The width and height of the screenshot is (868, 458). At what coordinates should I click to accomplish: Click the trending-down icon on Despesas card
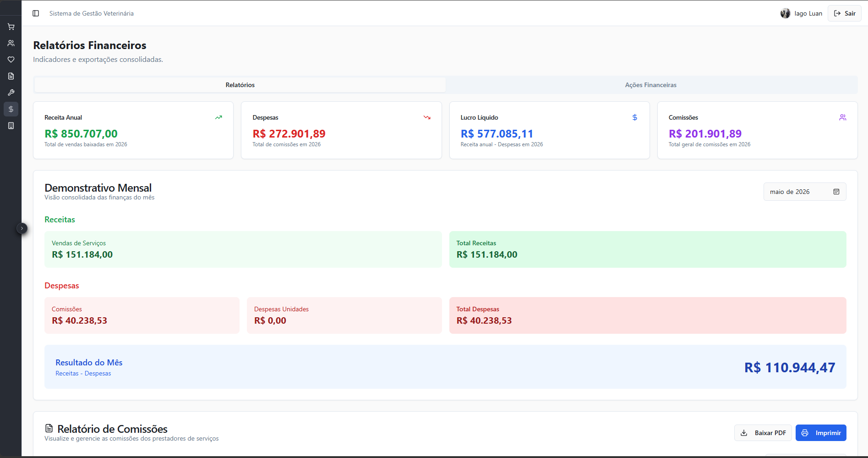click(x=427, y=117)
